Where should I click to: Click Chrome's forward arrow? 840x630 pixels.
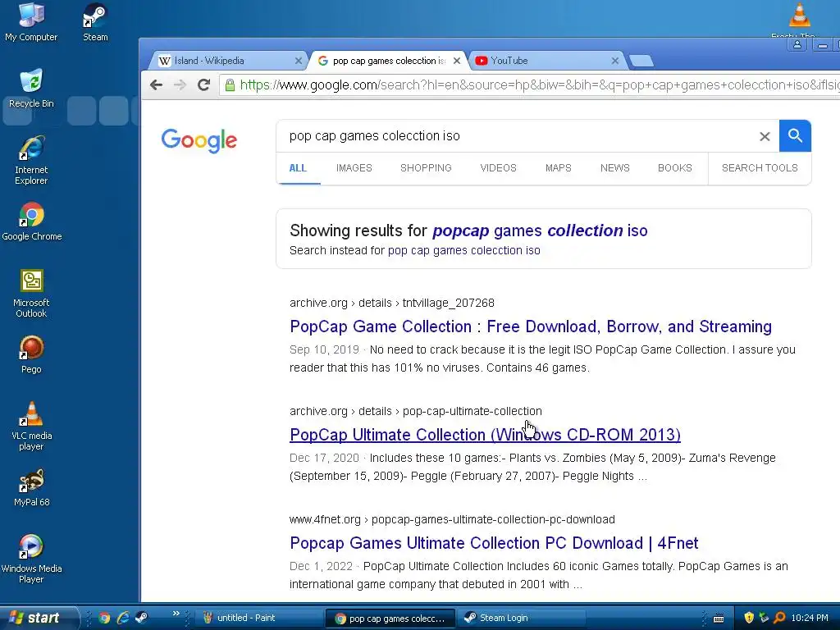180,84
